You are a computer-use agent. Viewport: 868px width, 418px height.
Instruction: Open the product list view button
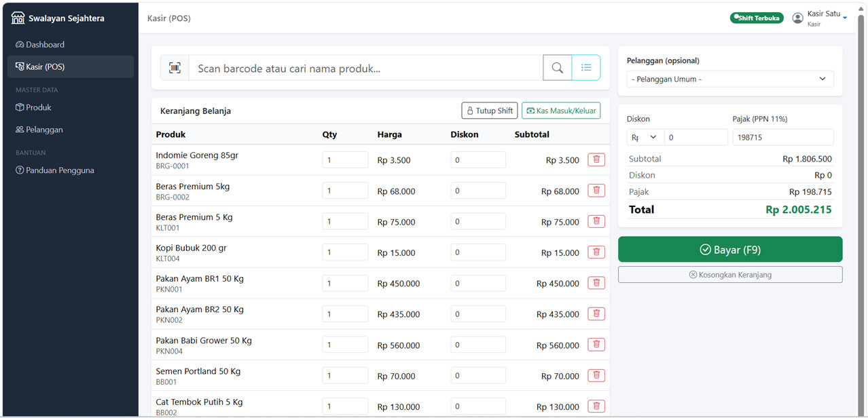point(586,68)
